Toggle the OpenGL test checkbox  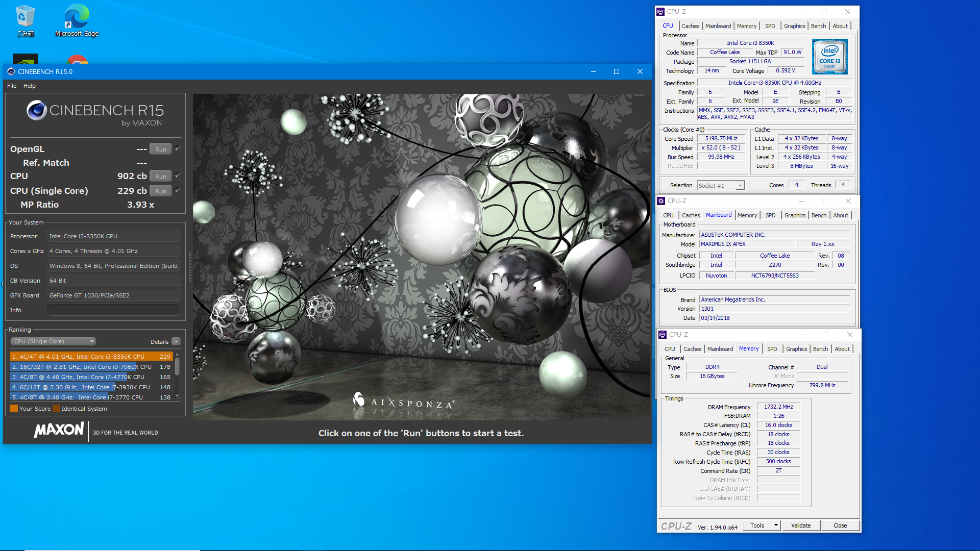click(178, 148)
